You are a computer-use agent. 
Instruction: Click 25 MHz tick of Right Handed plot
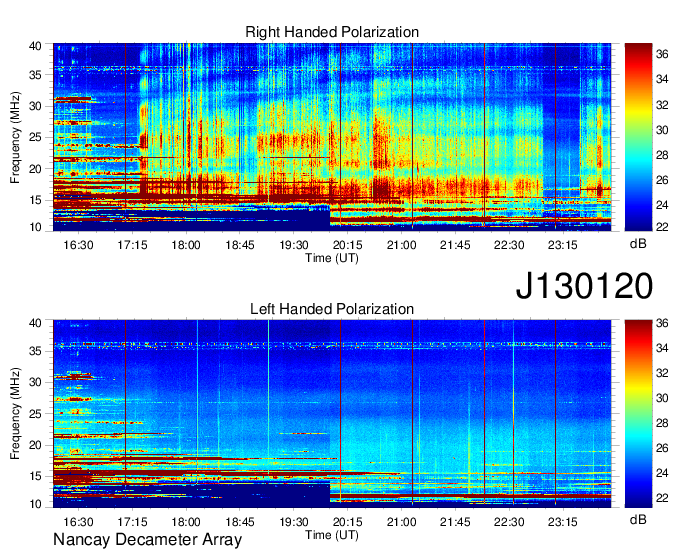coord(36,137)
